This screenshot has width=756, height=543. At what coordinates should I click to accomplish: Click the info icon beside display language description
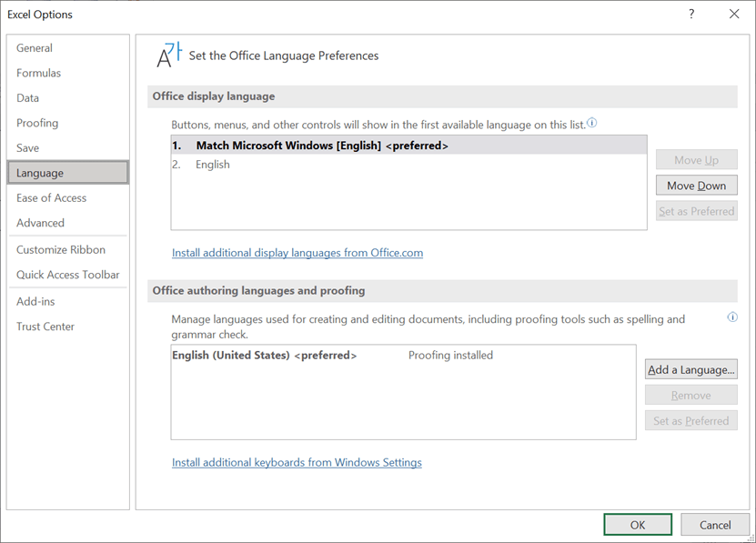[592, 123]
